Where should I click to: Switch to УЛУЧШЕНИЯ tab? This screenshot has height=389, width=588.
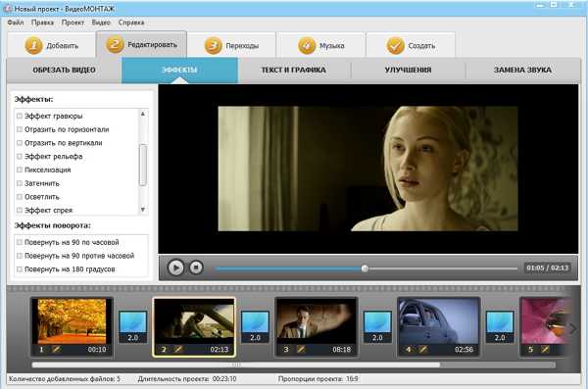pyautogui.click(x=408, y=71)
